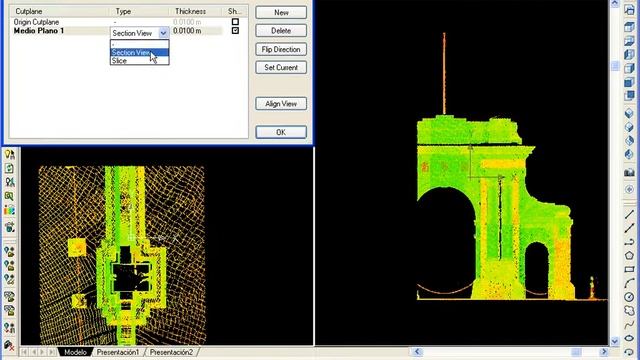Choose Section View in Type list
640x360 pixels.
coord(140,52)
